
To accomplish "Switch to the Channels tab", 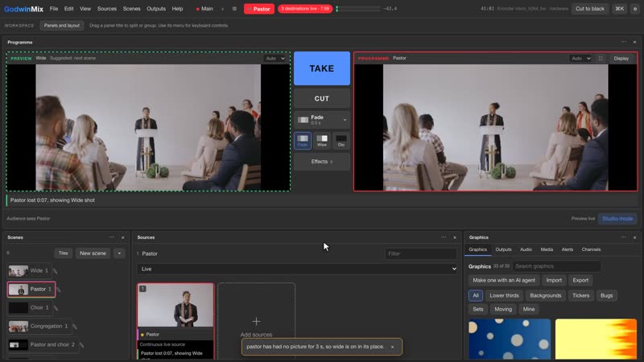I will 591,249.
